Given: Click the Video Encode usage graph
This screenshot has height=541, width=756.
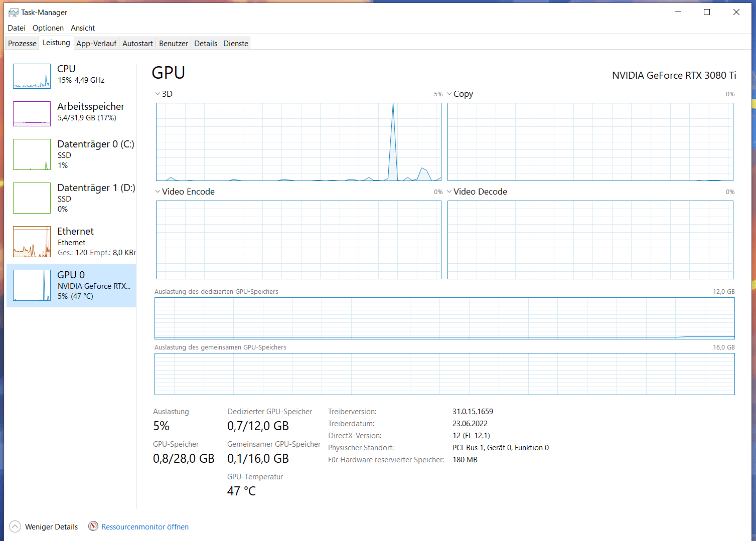Looking at the screenshot, I should pos(298,240).
